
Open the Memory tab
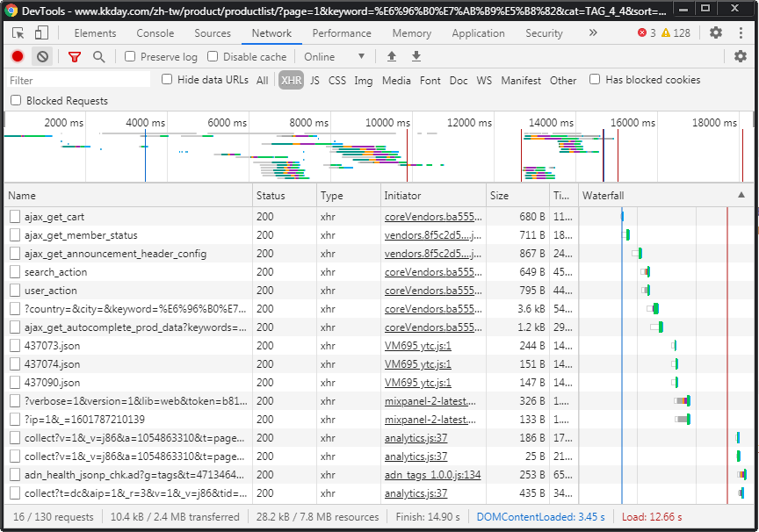click(411, 32)
